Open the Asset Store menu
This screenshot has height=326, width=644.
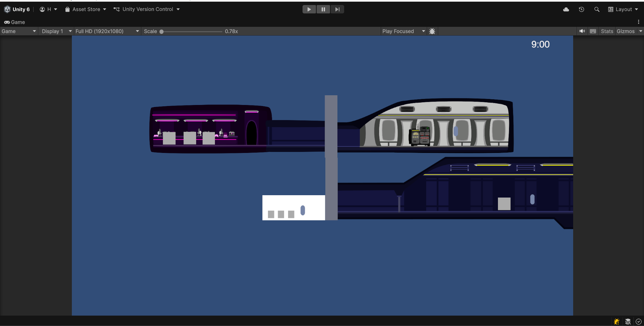86,9
